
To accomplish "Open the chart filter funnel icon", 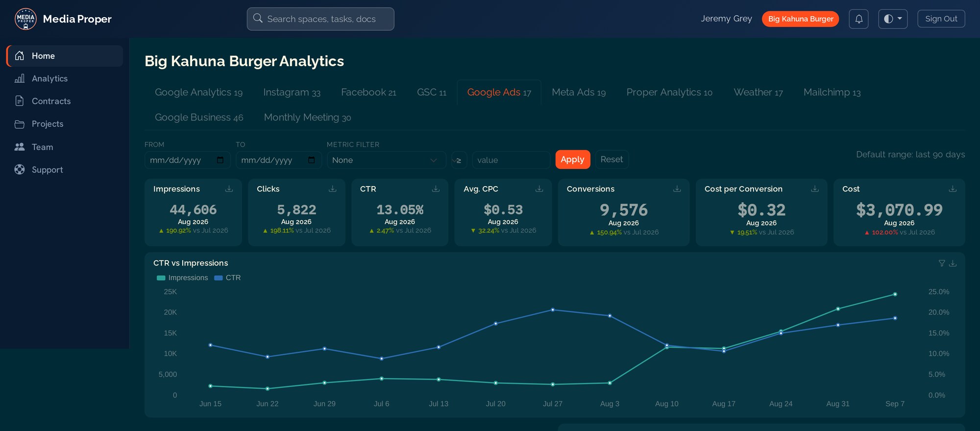I will (x=942, y=263).
